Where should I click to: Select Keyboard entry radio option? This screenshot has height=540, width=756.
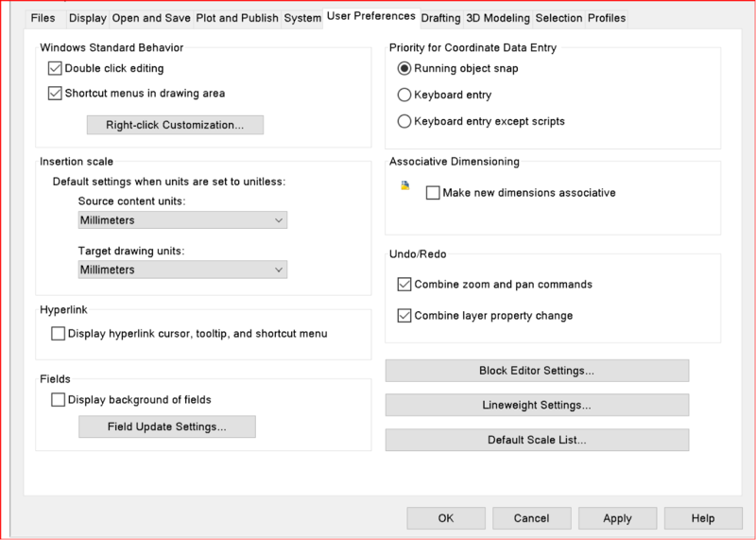pyautogui.click(x=404, y=95)
